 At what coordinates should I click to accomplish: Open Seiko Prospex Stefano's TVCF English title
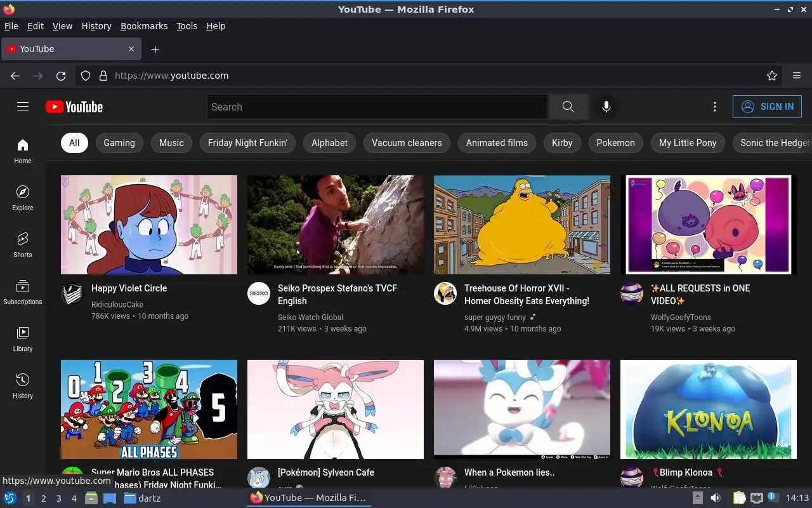coord(337,295)
